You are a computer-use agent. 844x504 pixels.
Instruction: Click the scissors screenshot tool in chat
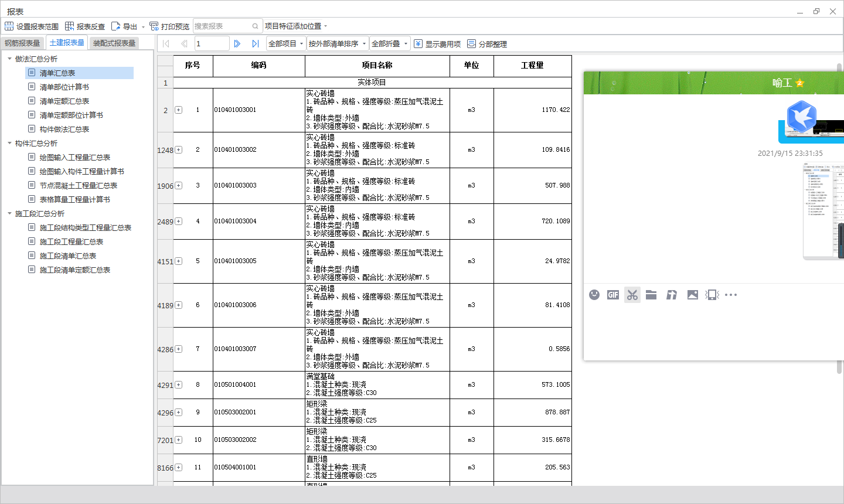(x=632, y=295)
